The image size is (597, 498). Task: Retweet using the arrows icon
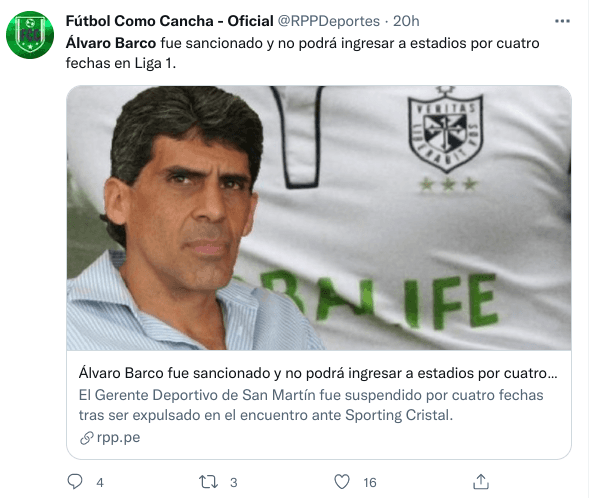point(209,482)
